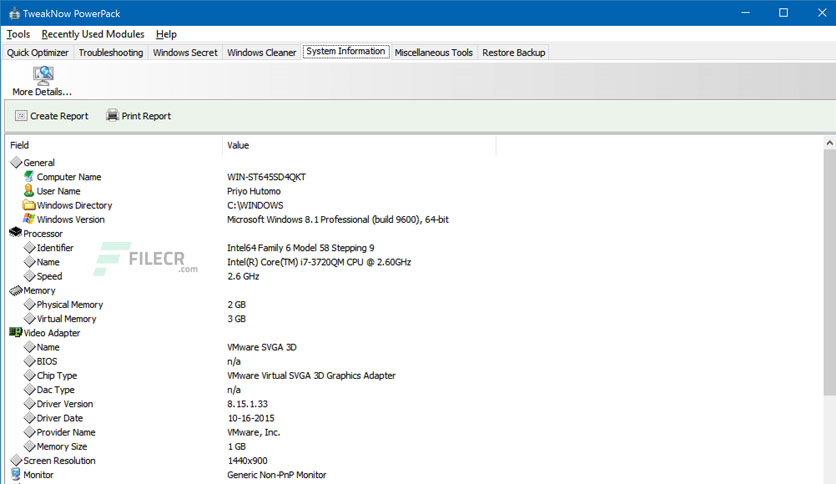Viewport: 836px width, 484px height.
Task: Select the System Information tab
Action: tap(346, 51)
